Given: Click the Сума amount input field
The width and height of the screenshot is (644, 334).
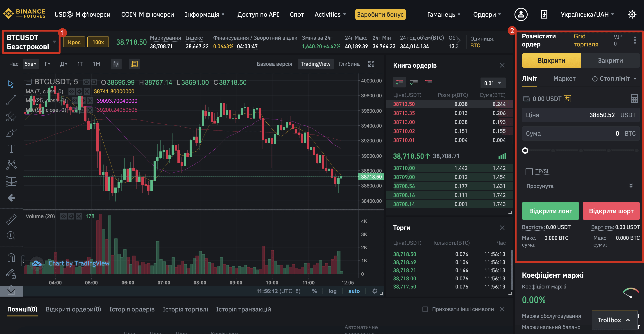Looking at the screenshot, I should click(581, 134).
